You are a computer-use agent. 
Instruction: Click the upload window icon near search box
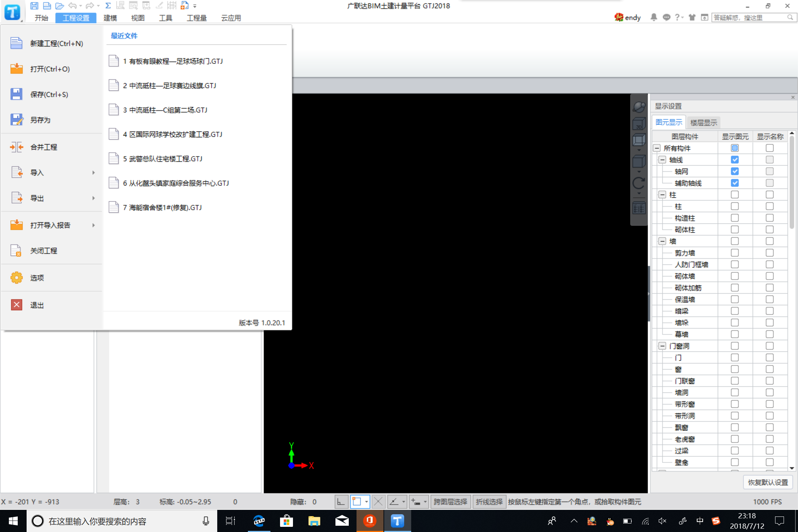click(705, 17)
